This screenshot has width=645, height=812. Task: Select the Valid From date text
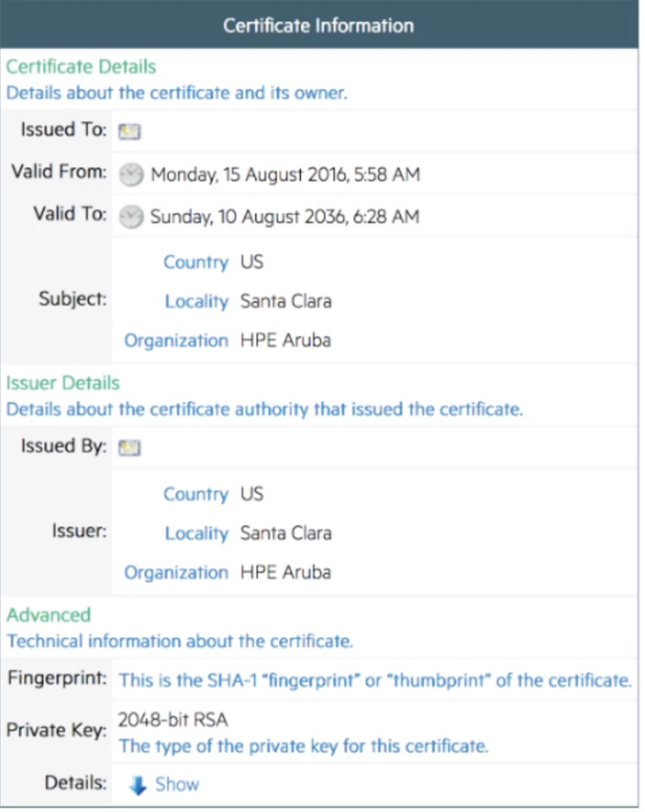[x=284, y=174]
